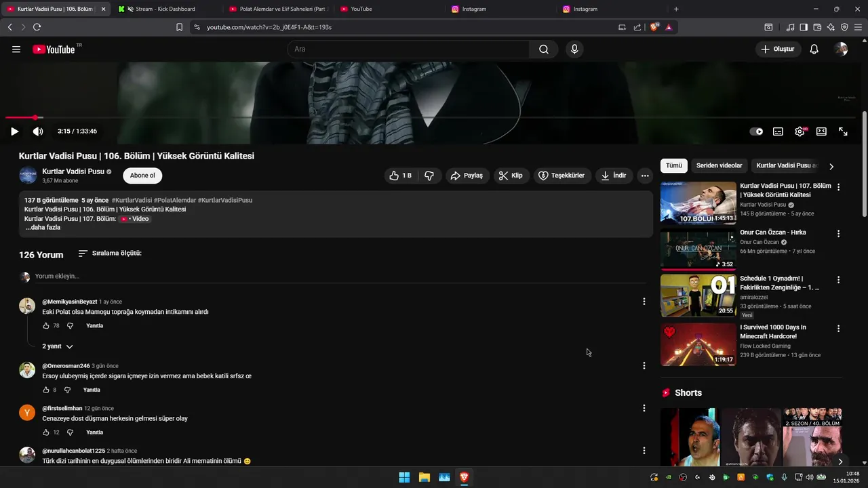This screenshot has width=868, height=488.
Task: Open Teşekkürler super thanks button
Action: coord(561,176)
